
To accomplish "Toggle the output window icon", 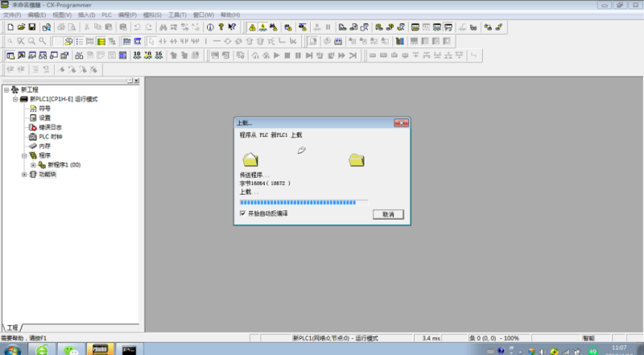I will tap(22, 55).
